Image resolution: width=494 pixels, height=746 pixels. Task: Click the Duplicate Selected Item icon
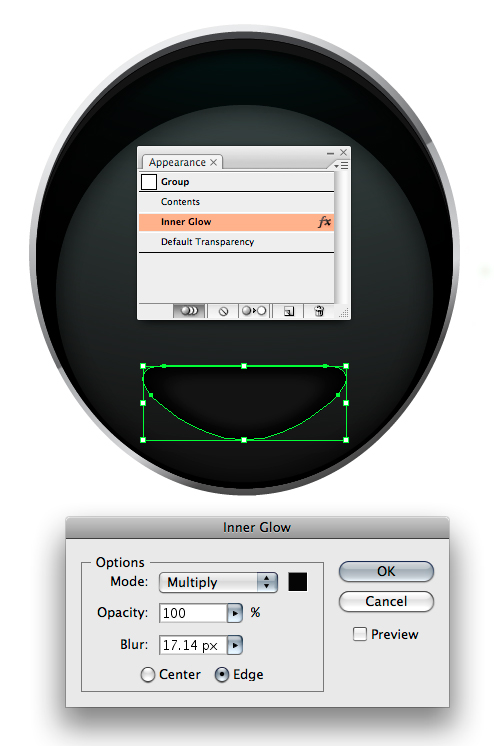coord(288,311)
